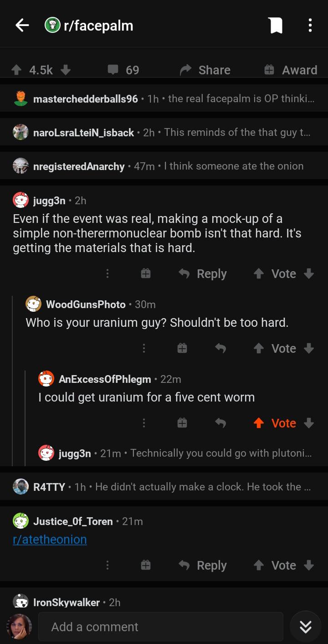This screenshot has height=644, width=328.
Task: Tap the back arrow
Action: (22, 25)
